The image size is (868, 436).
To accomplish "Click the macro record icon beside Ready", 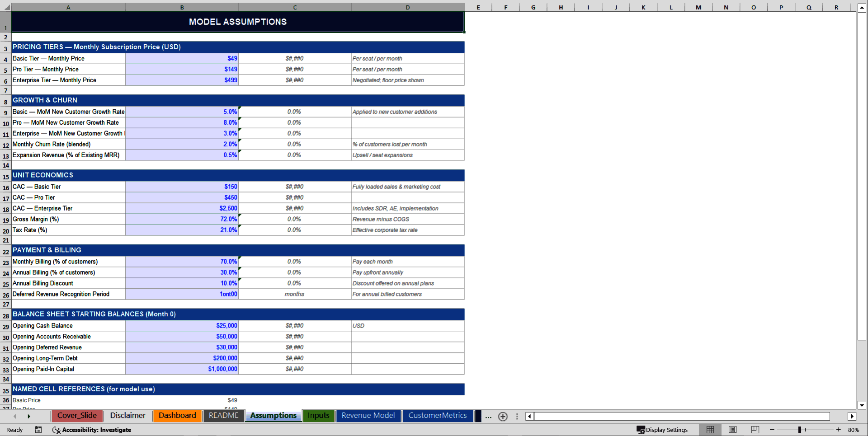I will tap(38, 430).
